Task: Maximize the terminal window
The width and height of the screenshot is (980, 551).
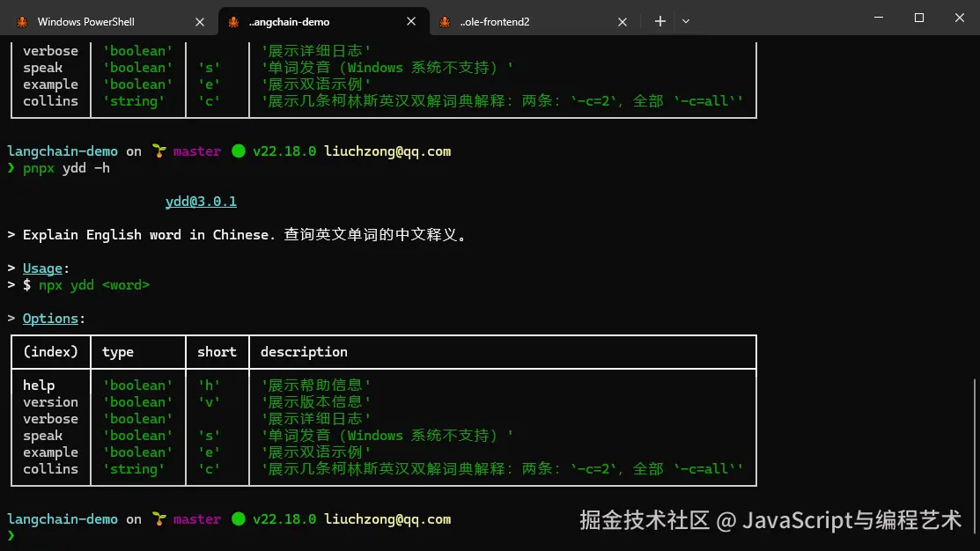Action: [918, 18]
